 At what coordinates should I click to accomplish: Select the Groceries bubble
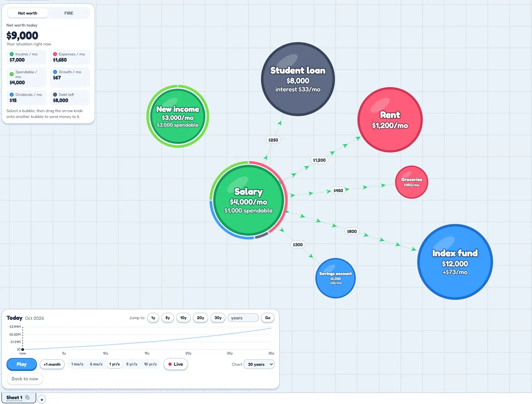(x=412, y=182)
